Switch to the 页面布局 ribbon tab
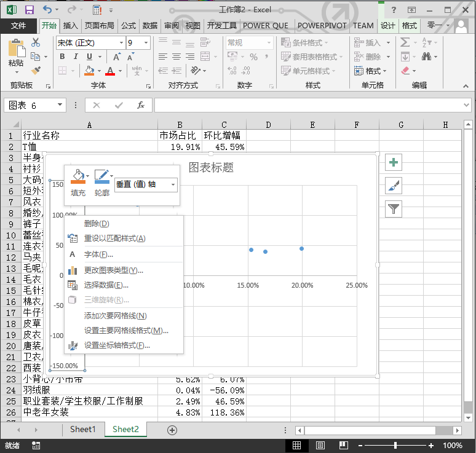Screen dimensions: 476x453 click(x=99, y=26)
